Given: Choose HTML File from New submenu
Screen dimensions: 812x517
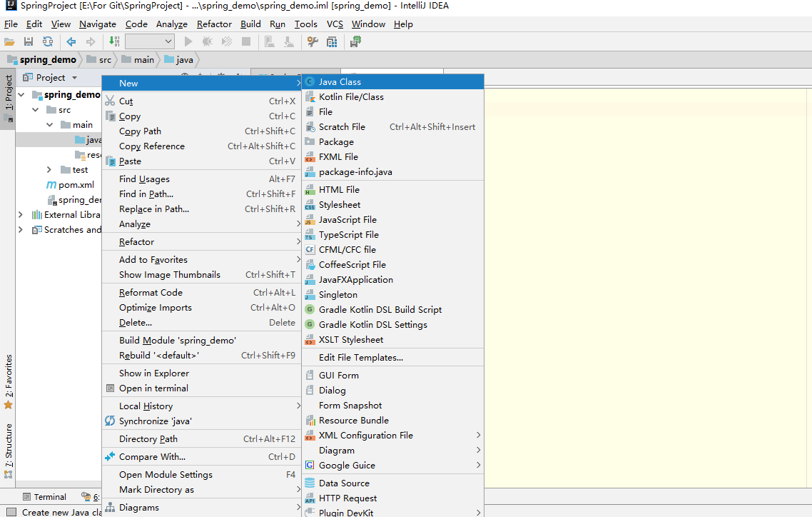Looking at the screenshot, I should click(x=393, y=190).
